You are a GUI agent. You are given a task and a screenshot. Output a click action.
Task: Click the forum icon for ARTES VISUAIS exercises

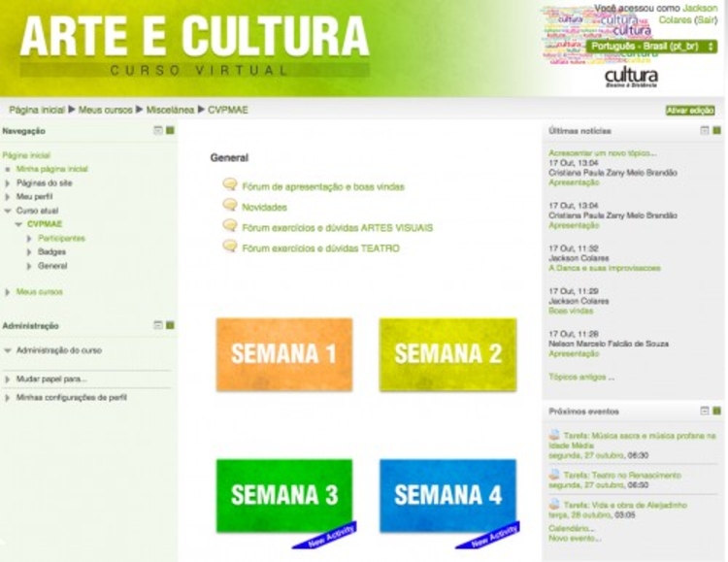(230, 226)
